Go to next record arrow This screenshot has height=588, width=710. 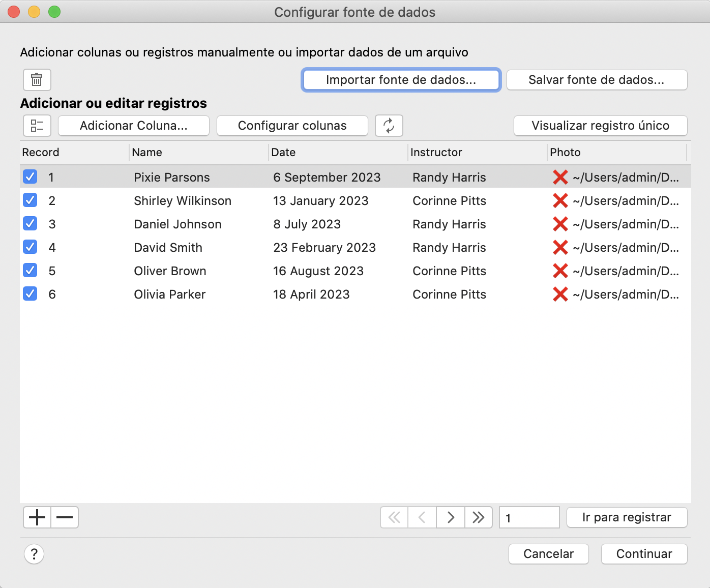tap(450, 518)
